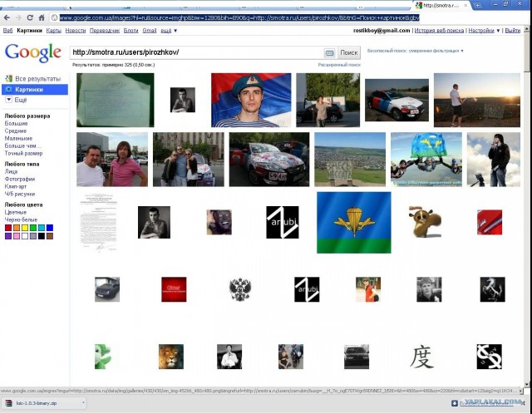Select the blue color swatch filter
The height and width of the screenshot is (414, 532).
(x=50, y=228)
